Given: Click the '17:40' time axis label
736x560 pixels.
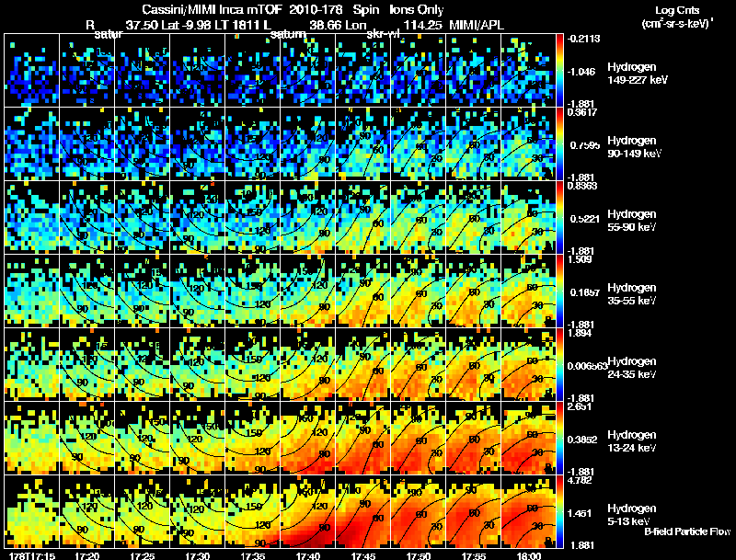Looking at the screenshot, I should point(308,556).
